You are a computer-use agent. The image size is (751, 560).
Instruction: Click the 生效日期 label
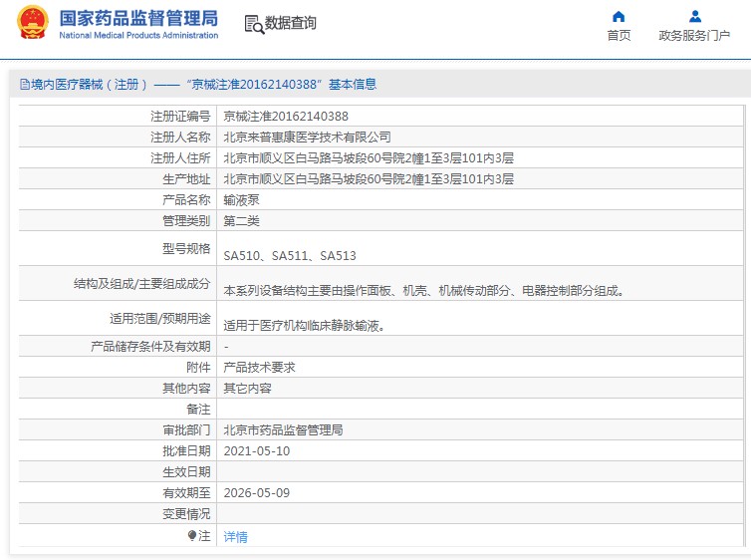186,472
